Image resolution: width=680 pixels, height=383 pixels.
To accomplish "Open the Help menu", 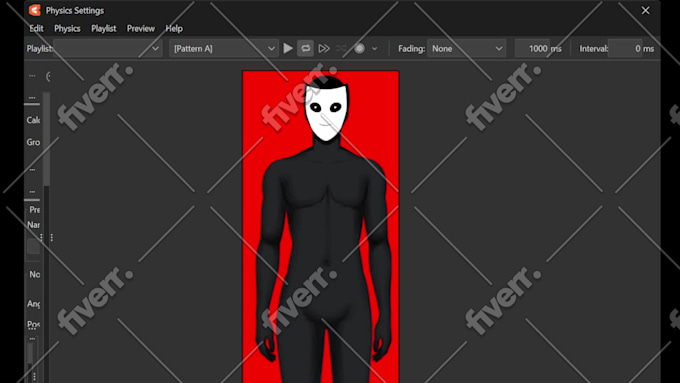I will pyautogui.click(x=174, y=29).
